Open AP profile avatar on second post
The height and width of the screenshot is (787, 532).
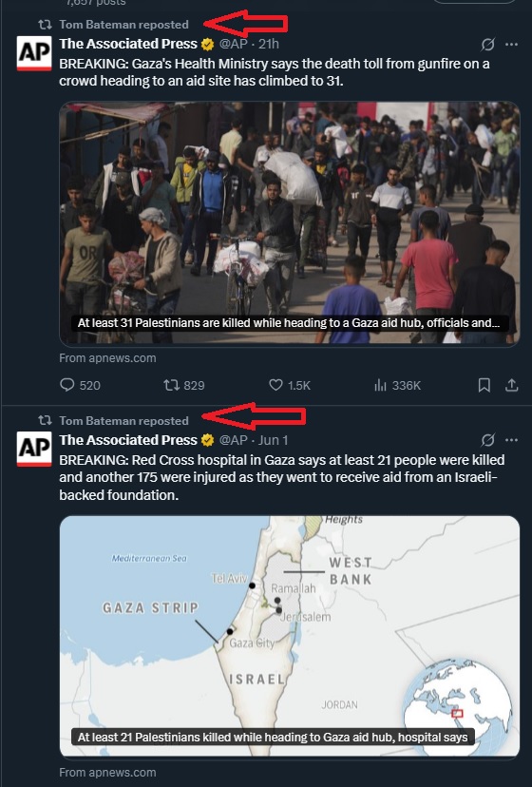[x=34, y=450]
